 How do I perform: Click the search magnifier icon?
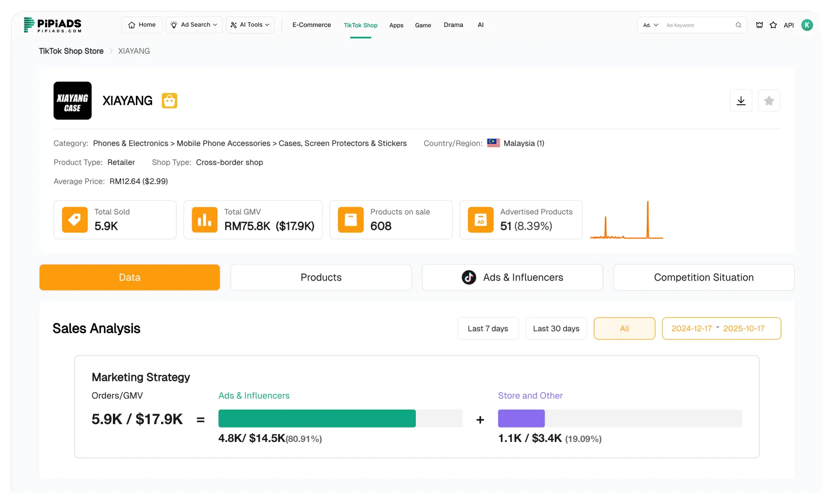click(738, 25)
